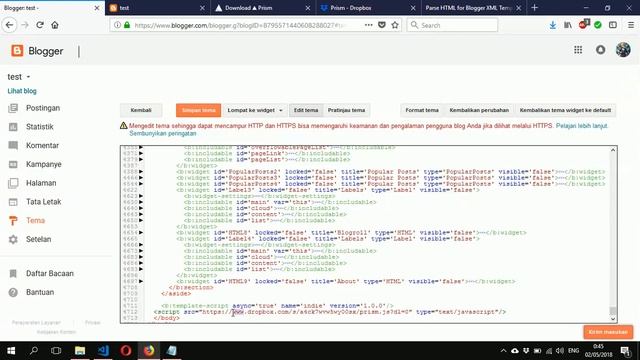Open the Lompat ke widget dropdown
The width and height of the screenshot is (640, 360).
(255, 110)
